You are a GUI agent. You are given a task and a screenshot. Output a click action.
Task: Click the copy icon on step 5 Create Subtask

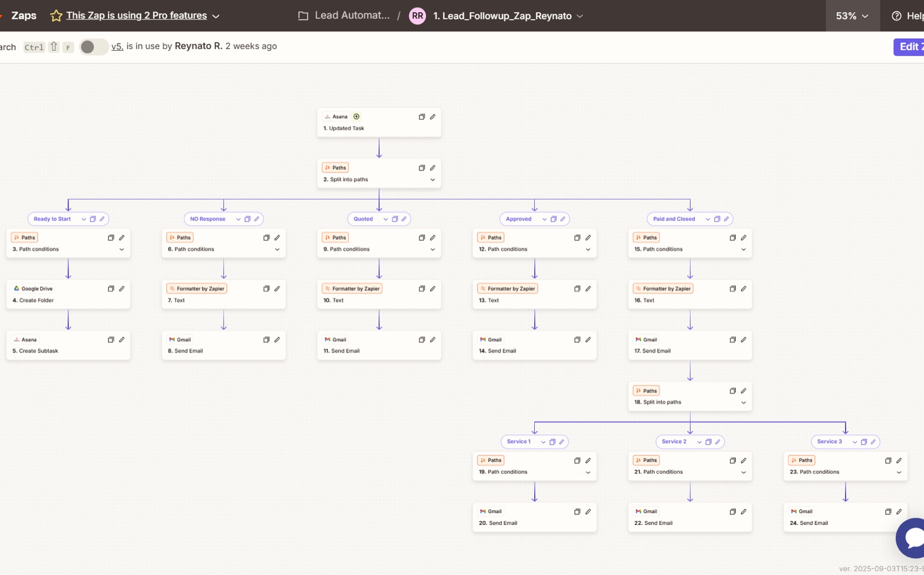click(111, 339)
